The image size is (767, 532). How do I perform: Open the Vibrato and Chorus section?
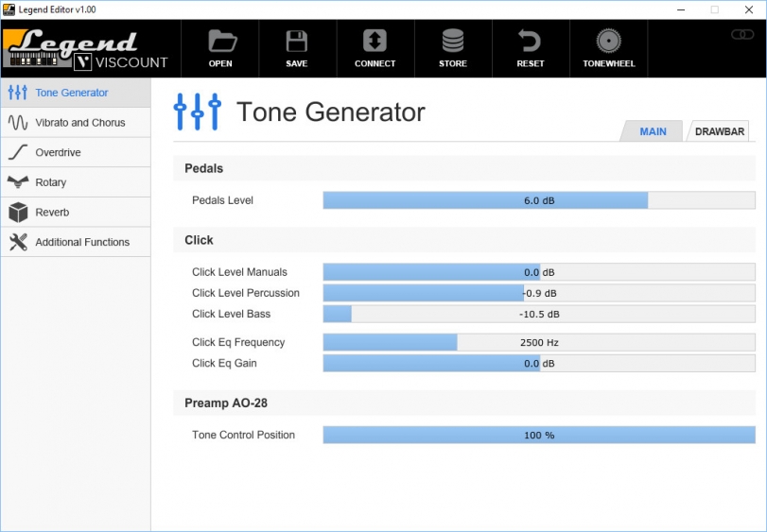click(76, 122)
